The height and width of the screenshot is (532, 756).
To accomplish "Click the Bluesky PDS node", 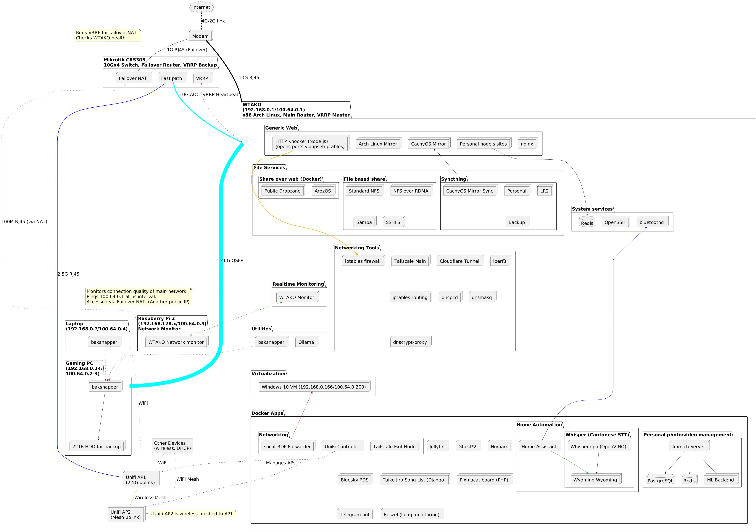I will click(x=355, y=479).
